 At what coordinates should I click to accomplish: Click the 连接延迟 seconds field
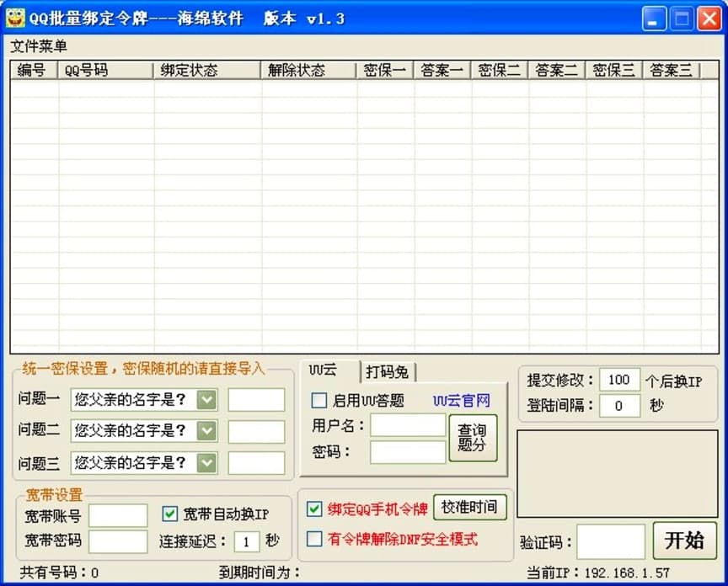coord(245,541)
